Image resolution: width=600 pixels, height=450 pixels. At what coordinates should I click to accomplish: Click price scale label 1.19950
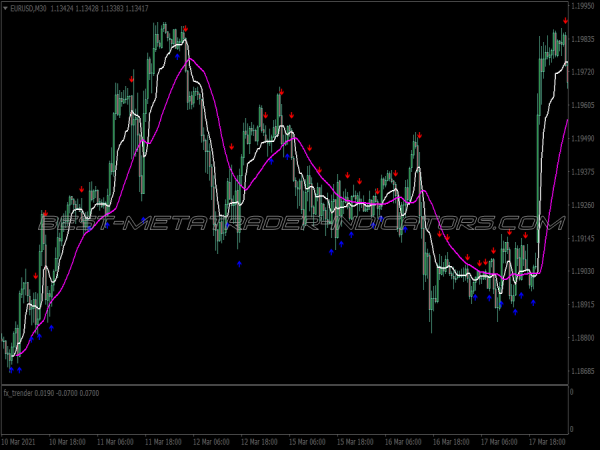pos(583,6)
